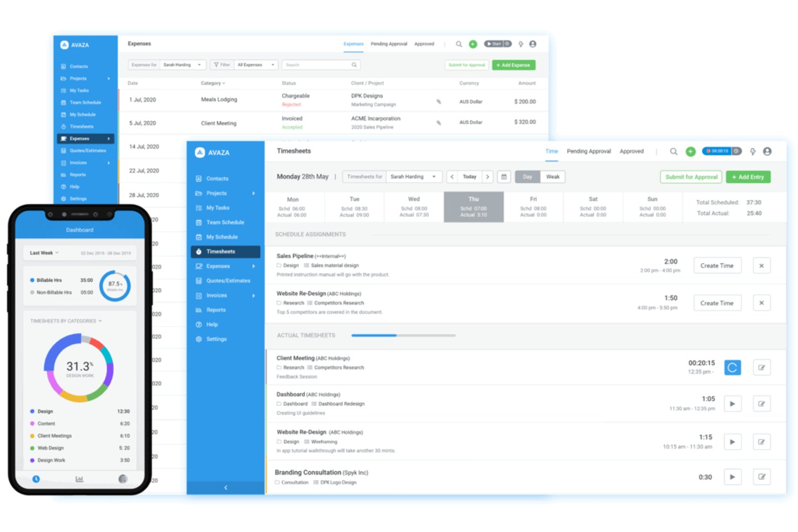
Task: Edit the Client Meeting timesheet entry
Action: 761,368
